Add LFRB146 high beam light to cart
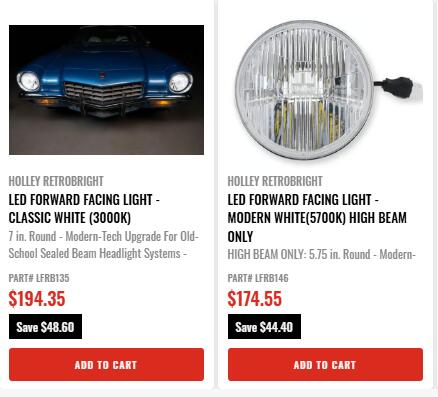Viewport: 438px width, 397px height. click(325, 365)
